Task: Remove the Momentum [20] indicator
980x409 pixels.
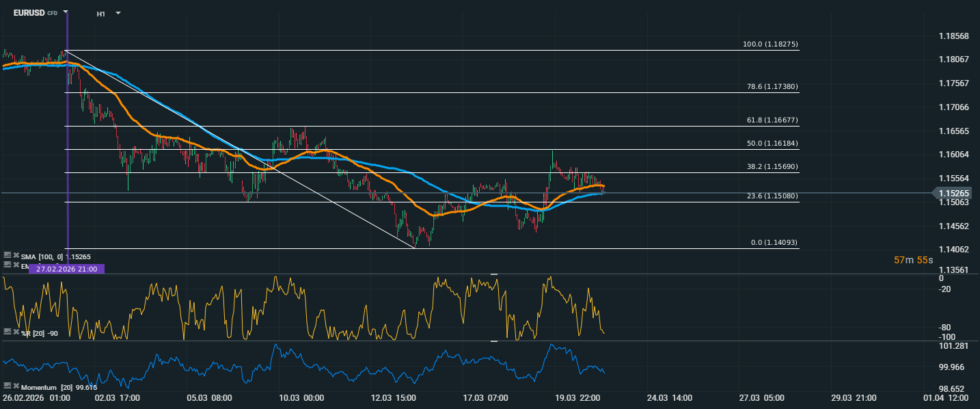Action: (x=15, y=386)
